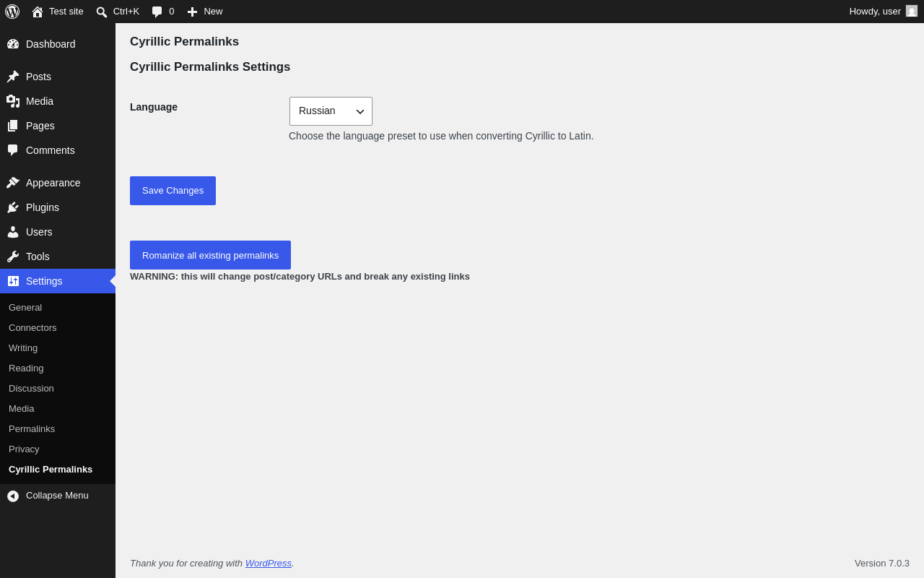924x578 pixels.
Task: Click Howdy, user account text
Action: (875, 11)
